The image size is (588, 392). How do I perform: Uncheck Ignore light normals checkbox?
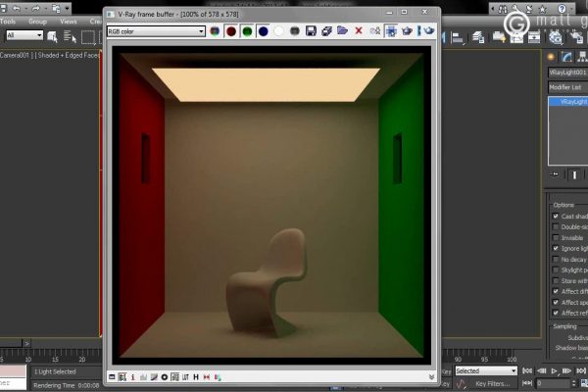[x=556, y=248]
